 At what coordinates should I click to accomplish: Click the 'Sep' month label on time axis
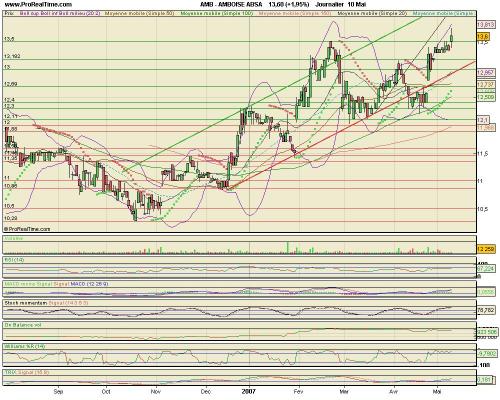(x=58, y=391)
